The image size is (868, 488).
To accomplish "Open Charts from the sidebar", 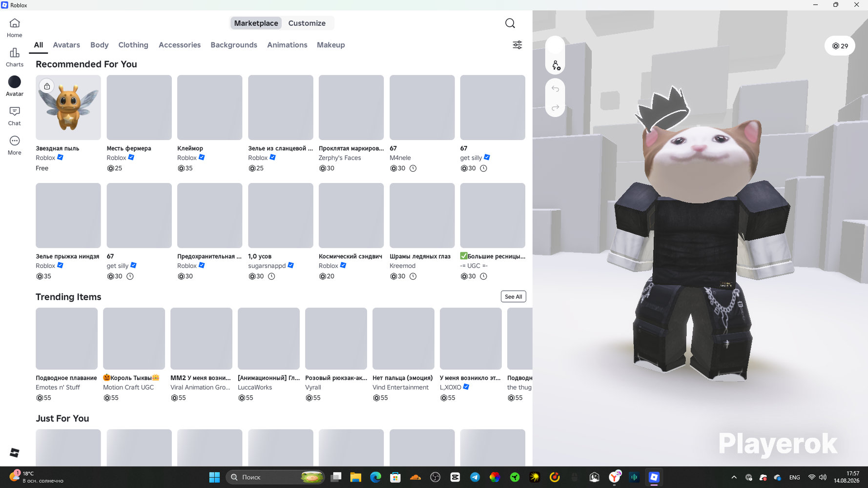I will click(15, 57).
